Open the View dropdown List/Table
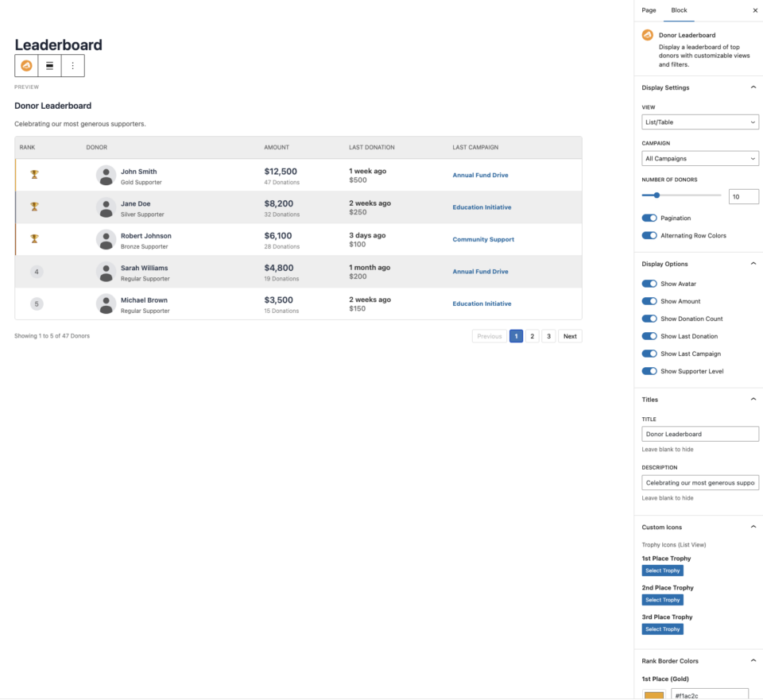Screen dimensions: 763x700 pyautogui.click(x=699, y=122)
